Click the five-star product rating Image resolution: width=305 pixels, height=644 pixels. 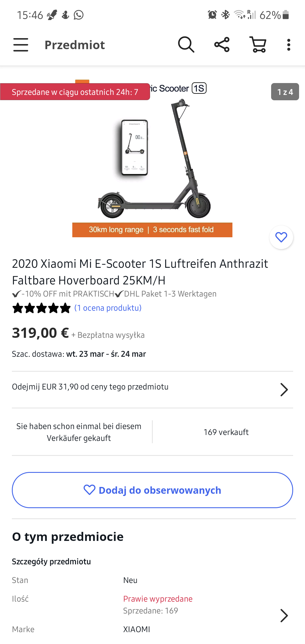pos(42,308)
